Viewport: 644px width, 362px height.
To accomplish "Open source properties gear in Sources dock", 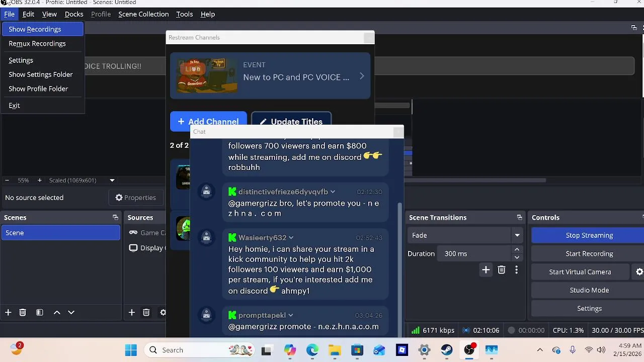I will [x=163, y=312].
